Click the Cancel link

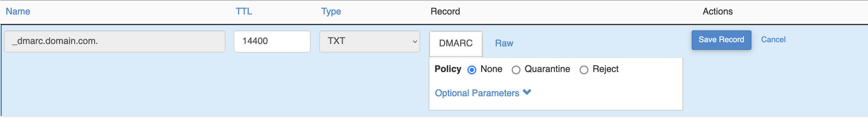click(x=773, y=40)
